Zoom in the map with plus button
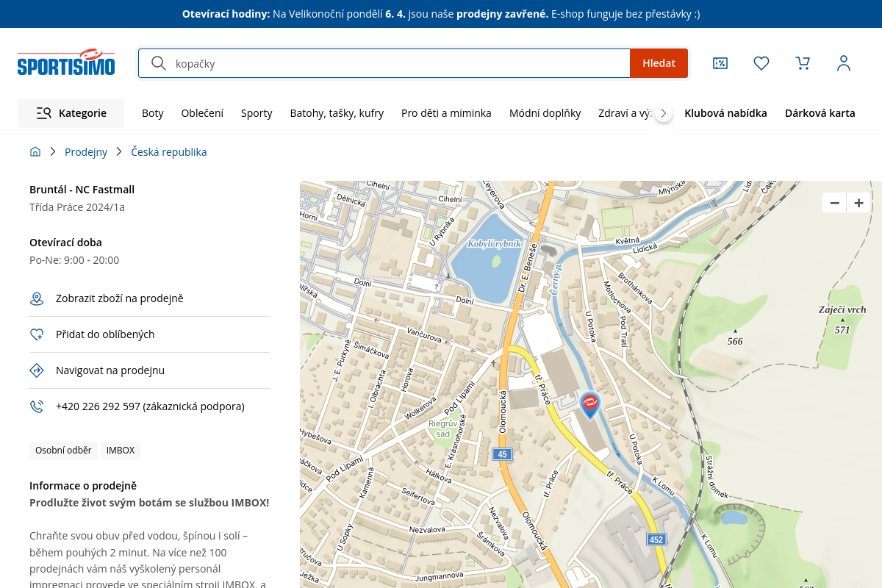This screenshot has width=882, height=588. click(x=858, y=203)
